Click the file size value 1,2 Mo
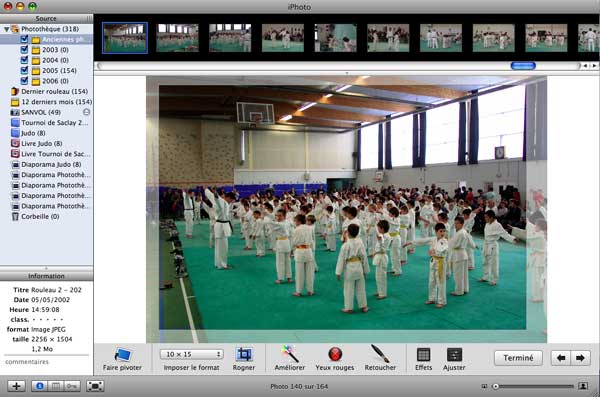Screen dimensions: 600x397 [42, 349]
